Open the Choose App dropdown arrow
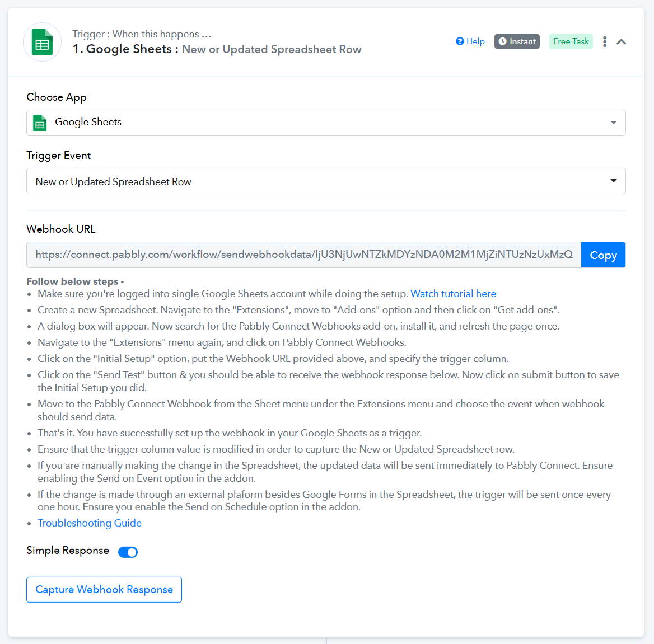The width and height of the screenshot is (654, 644). (613, 123)
